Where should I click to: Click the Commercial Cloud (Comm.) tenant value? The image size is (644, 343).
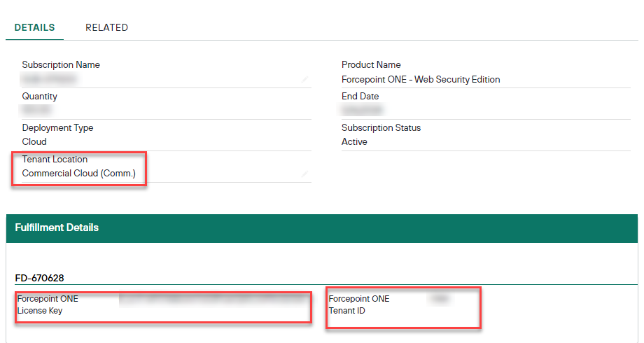78,173
